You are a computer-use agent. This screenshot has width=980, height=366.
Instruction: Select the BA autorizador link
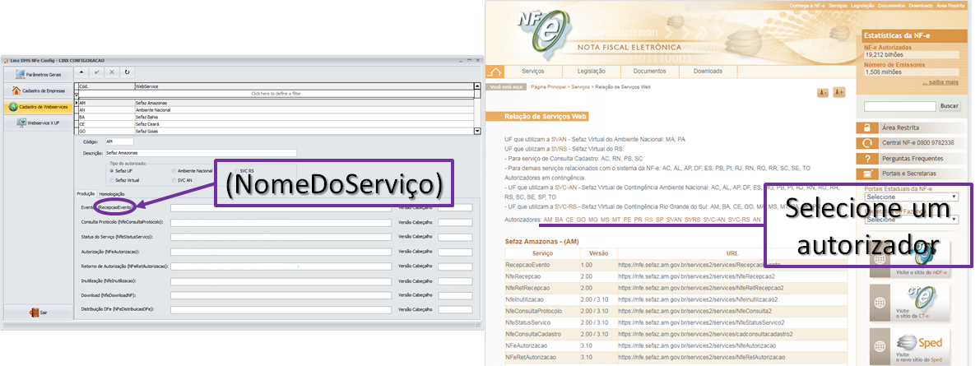560,220
